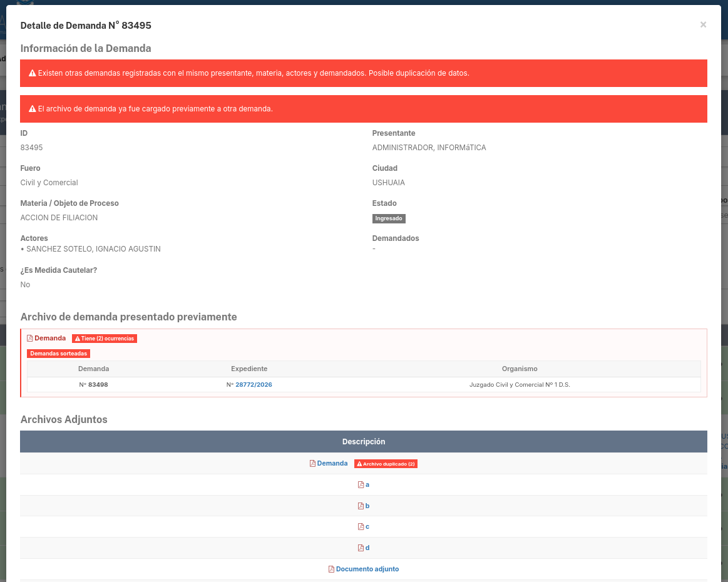
Task: Open the red Demanda file link
Action: (49, 339)
